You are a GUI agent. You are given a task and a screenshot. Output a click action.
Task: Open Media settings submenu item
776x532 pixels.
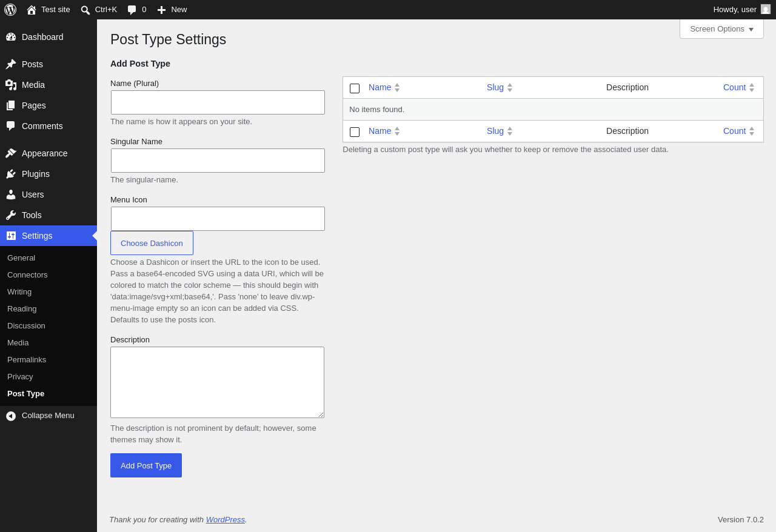point(18,342)
